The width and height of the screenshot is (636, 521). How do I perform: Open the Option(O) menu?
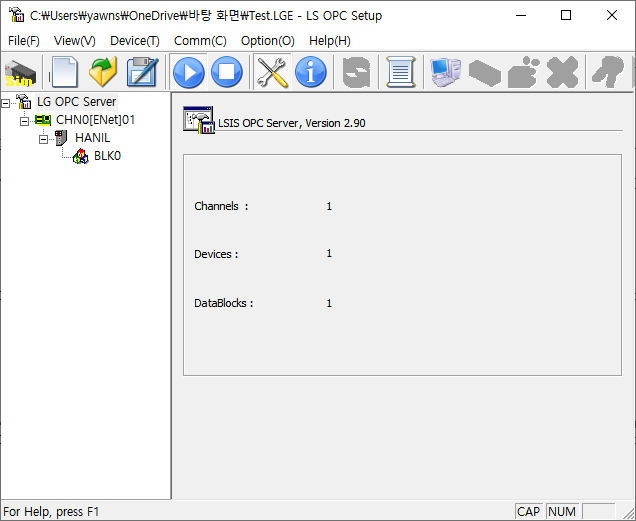pos(267,41)
